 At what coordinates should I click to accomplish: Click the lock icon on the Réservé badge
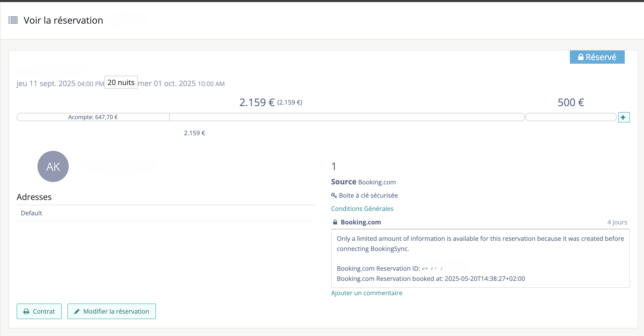point(581,57)
